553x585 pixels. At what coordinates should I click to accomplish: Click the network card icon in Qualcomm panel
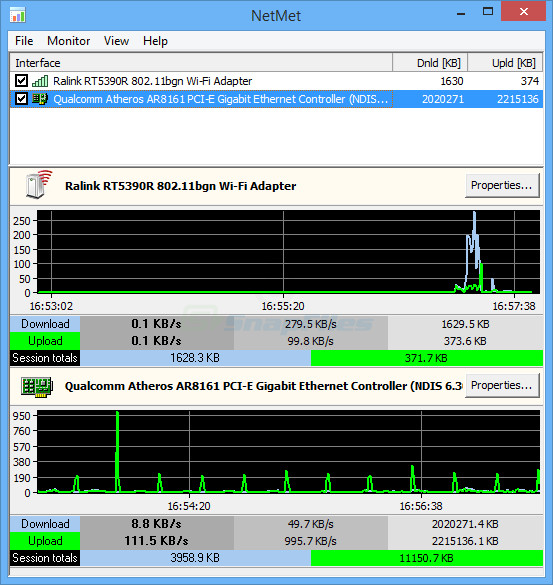[x=37, y=387]
